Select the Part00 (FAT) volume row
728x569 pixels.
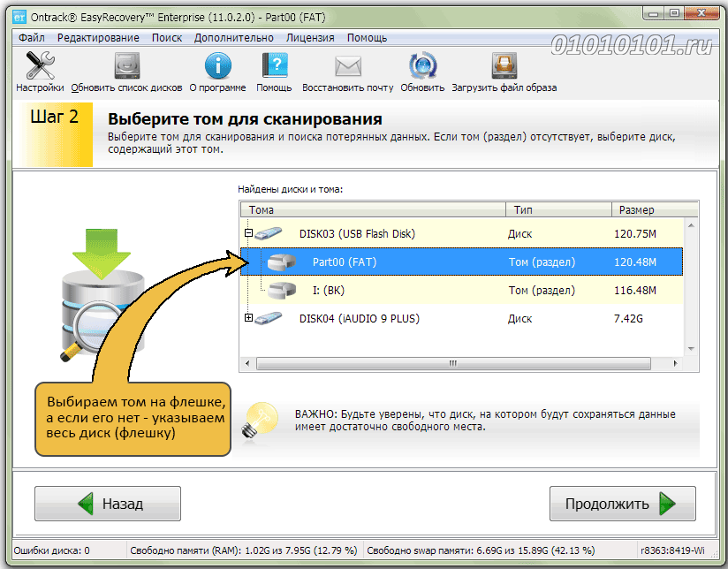(x=461, y=262)
